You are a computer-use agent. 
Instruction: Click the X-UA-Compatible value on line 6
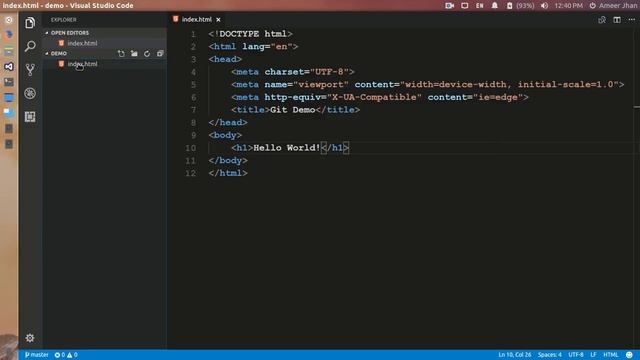pyautogui.click(x=374, y=97)
